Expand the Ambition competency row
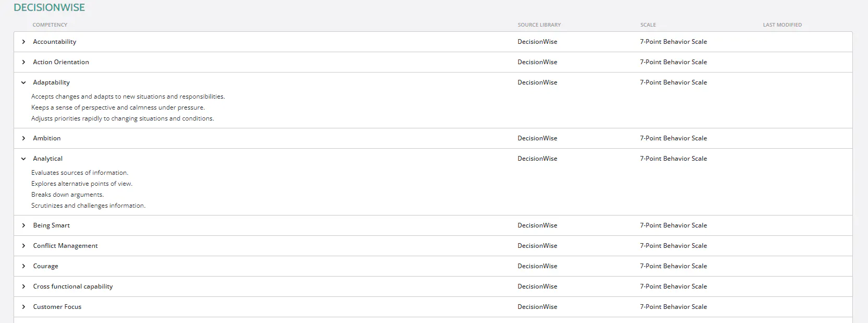 pyautogui.click(x=23, y=138)
